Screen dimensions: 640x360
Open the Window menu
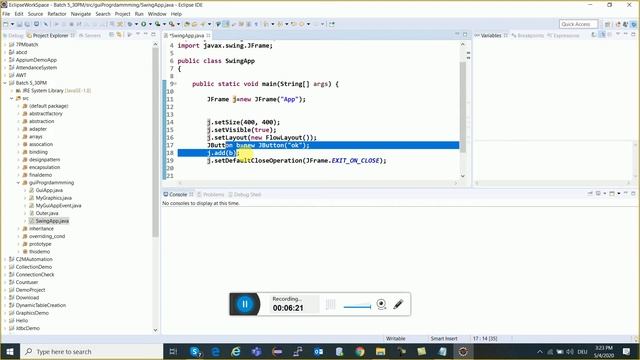point(157,14)
